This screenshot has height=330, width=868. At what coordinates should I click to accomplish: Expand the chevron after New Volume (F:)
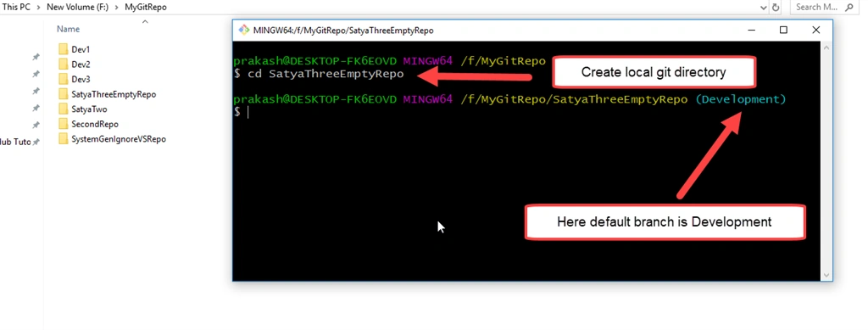(x=117, y=8)
